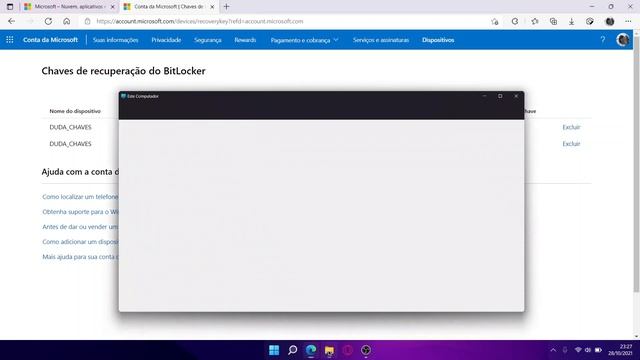Open the Microsoft app launcher grid

[x=10, y=40]
